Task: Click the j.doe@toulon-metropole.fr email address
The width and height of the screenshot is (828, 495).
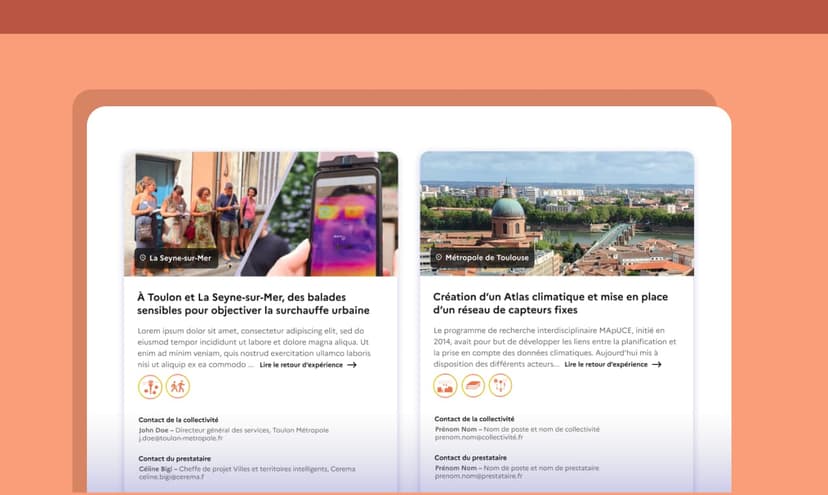Action: pos(181,438)
